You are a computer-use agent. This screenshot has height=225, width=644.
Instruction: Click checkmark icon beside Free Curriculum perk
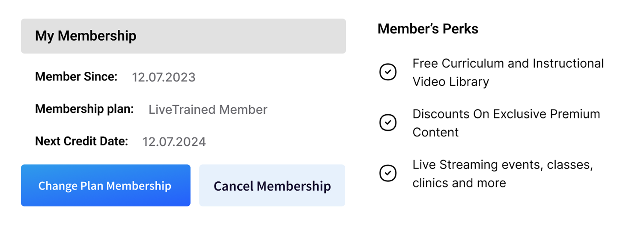[388, 72]
